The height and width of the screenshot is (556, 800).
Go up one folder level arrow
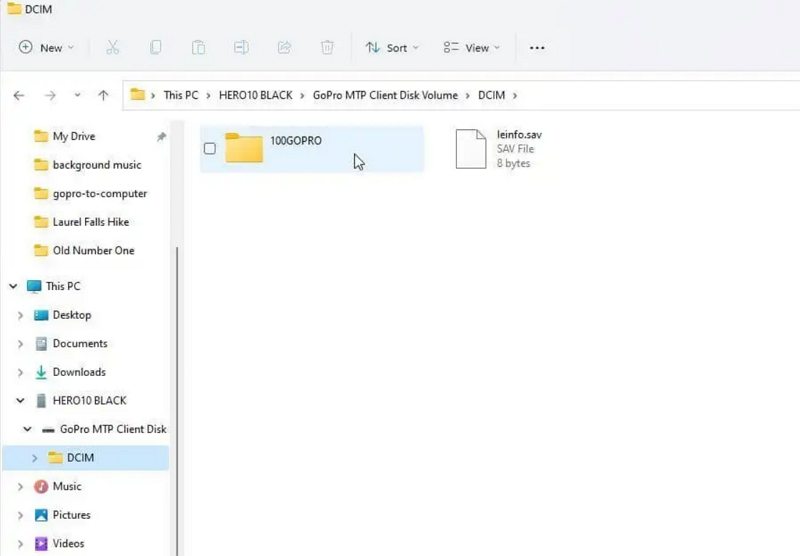click(x=103, y=95)
